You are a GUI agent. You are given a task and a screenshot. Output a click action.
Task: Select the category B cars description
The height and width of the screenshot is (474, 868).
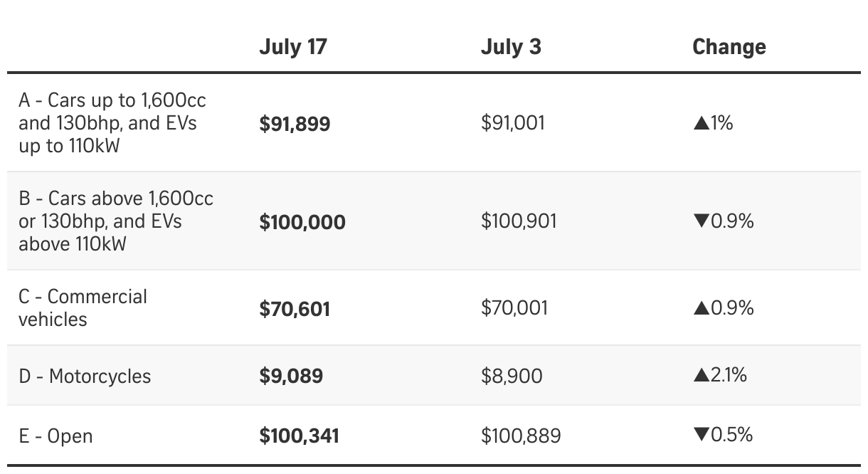pyautogui.click(x=116, y=221)
